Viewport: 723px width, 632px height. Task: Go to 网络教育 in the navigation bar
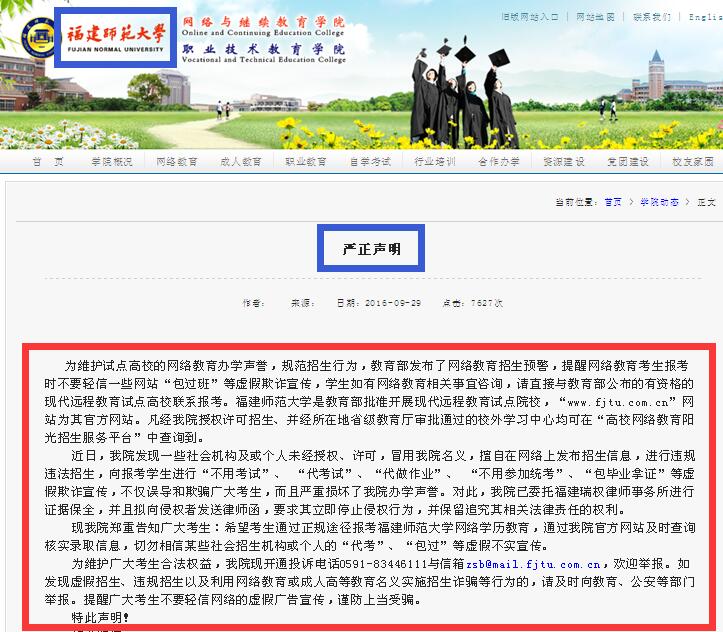coord(177,162)
